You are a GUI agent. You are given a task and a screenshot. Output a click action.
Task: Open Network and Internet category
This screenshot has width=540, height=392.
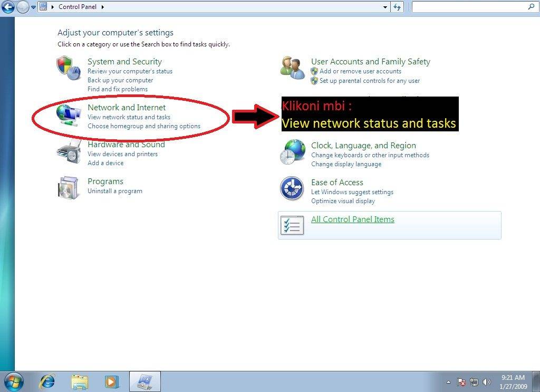tap(127, 108)
